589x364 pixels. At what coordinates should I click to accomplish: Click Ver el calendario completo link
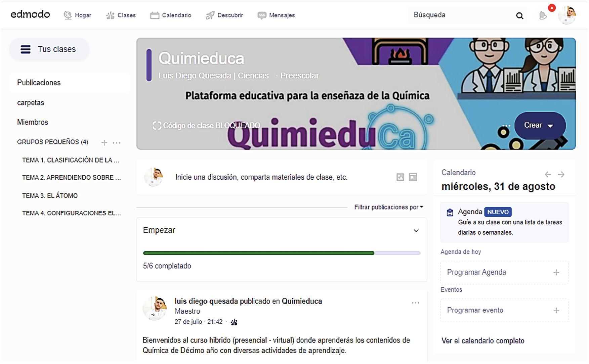(483, 340)
